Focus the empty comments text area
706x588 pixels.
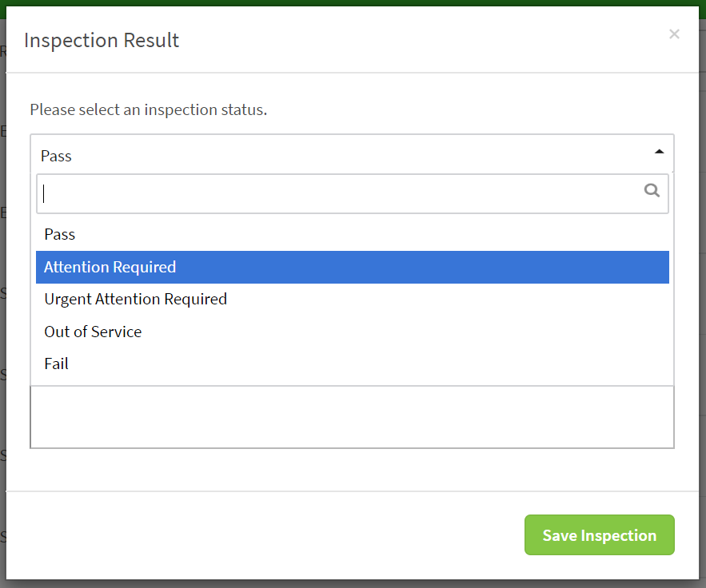click(352, 416)
